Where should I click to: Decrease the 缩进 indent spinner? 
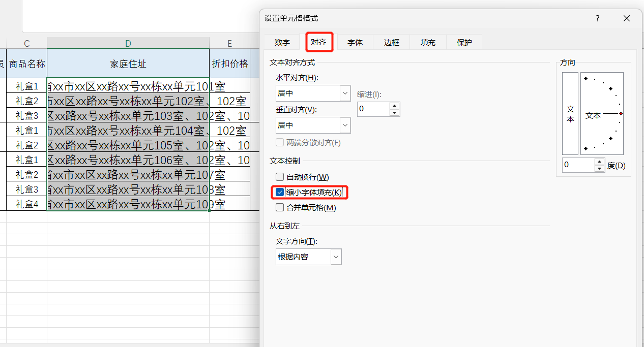(395, 112)
